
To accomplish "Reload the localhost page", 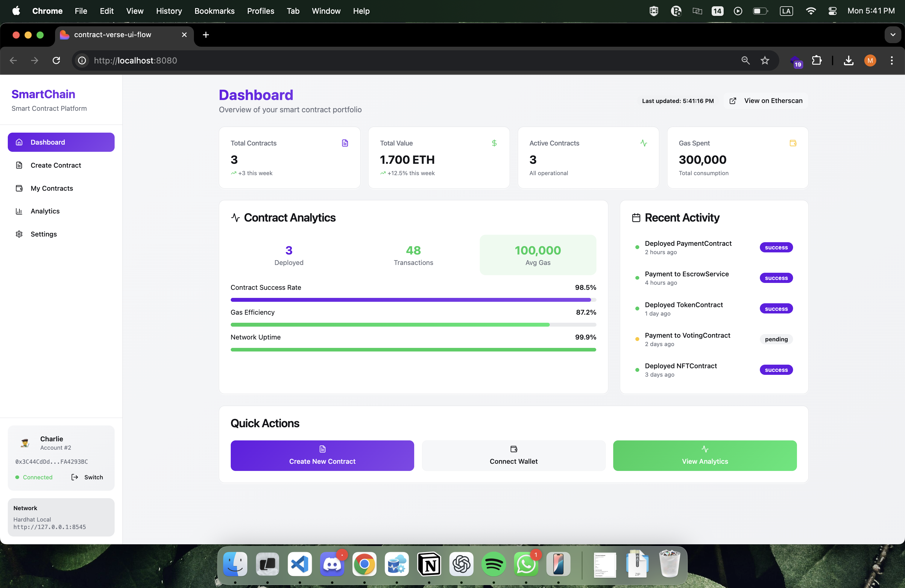I will 56,60.
